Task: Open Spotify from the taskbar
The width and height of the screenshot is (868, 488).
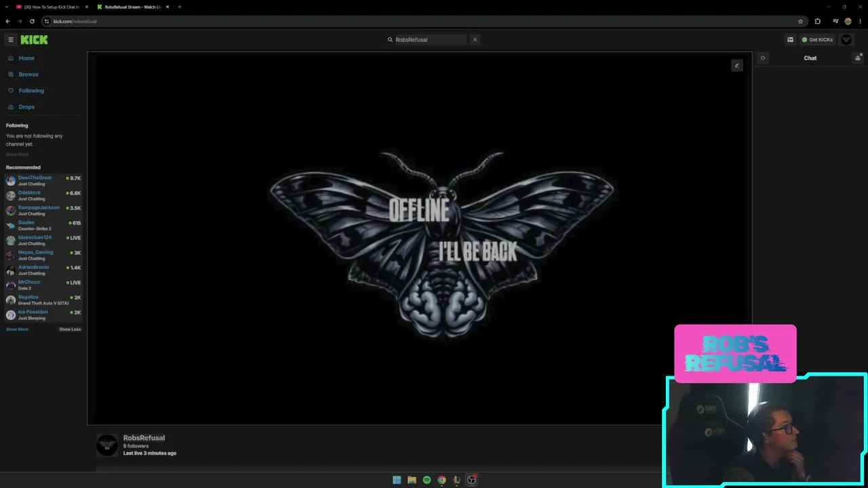Action: [427, 480]
